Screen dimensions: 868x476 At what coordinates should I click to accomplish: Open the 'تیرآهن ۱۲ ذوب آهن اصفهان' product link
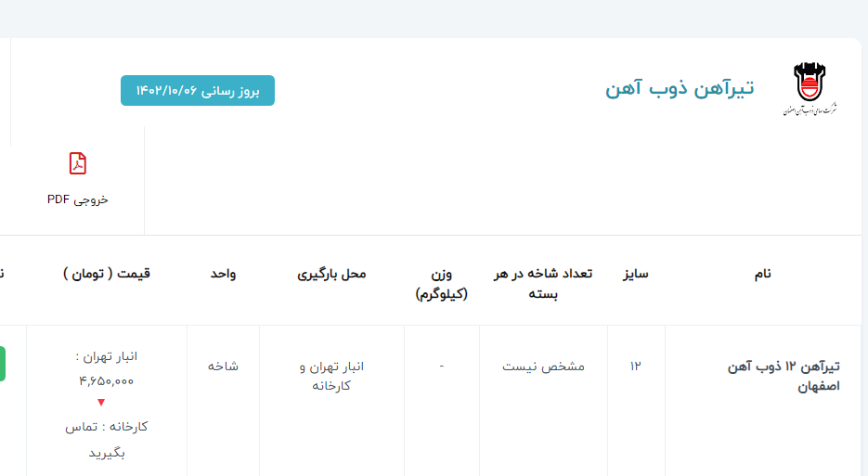[784, 376]
